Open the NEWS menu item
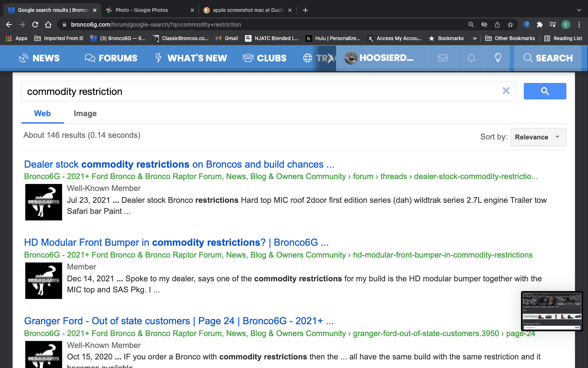Screen dimensions: 588x368 [39, 58]
